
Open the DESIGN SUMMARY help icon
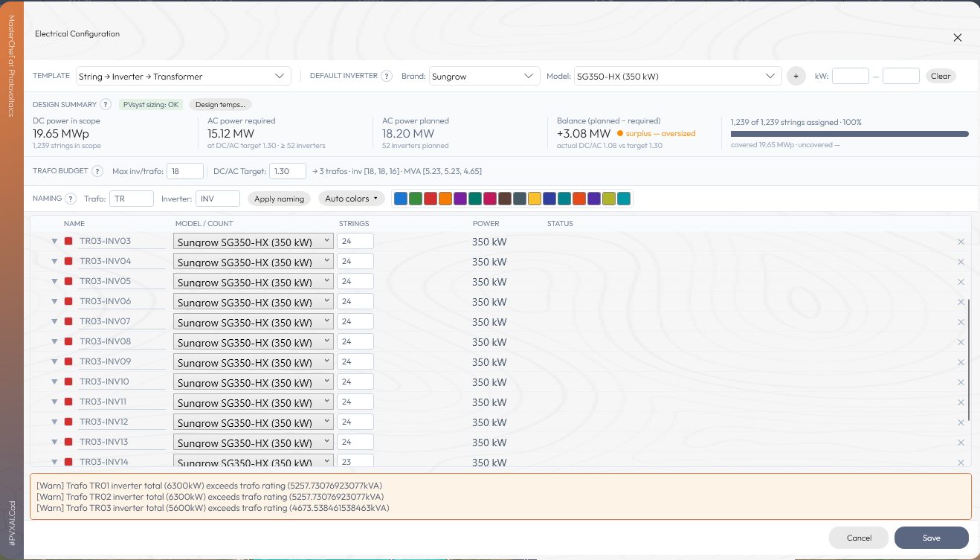click(106, 104)
